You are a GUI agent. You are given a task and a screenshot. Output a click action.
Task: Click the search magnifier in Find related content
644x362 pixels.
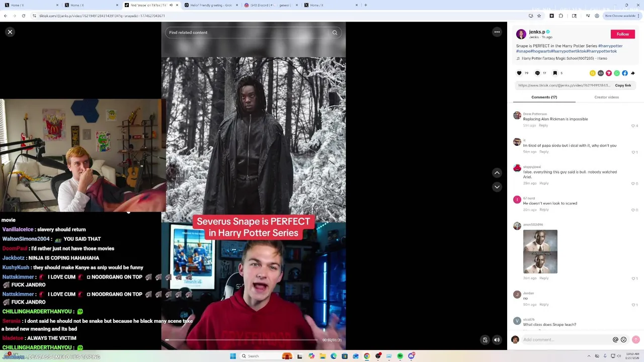[335, 33]
